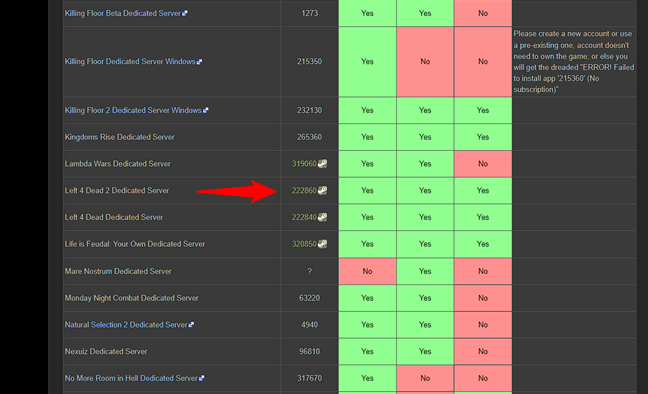Visit the No More Room in Hell Dedicated Server link
The height and width of the screenshot is (394, 648).
131,378
